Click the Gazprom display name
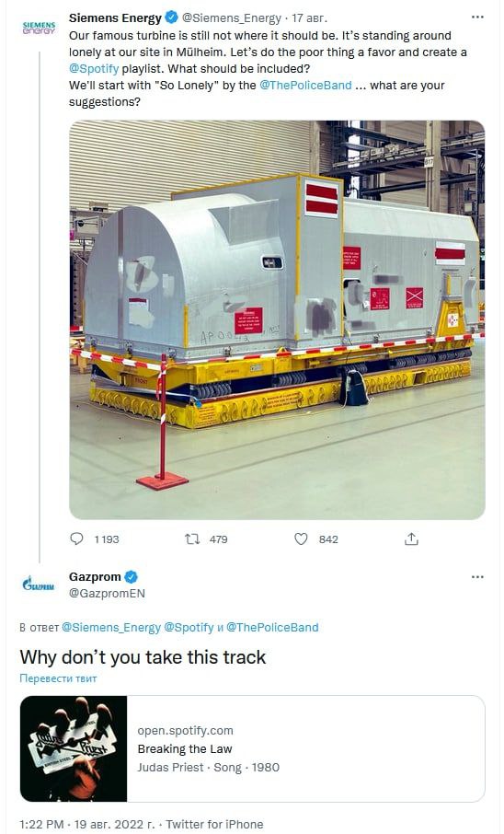504x834 pixels. 95,576
